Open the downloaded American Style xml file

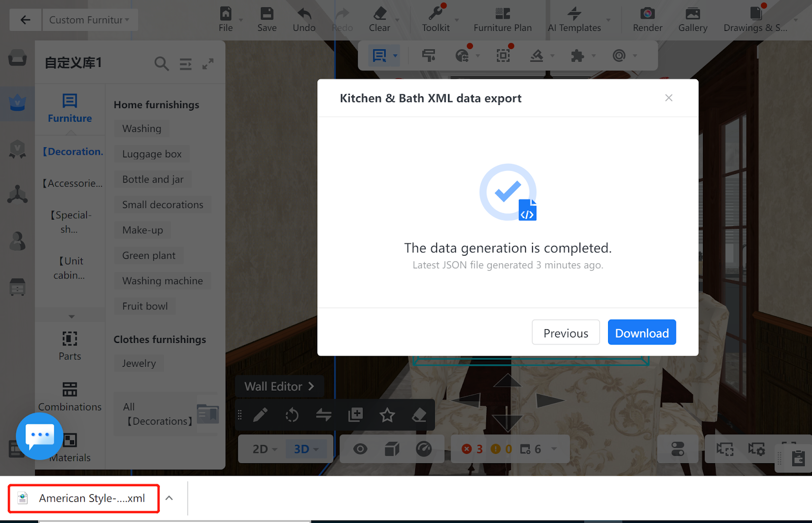[x=84, y=498]
